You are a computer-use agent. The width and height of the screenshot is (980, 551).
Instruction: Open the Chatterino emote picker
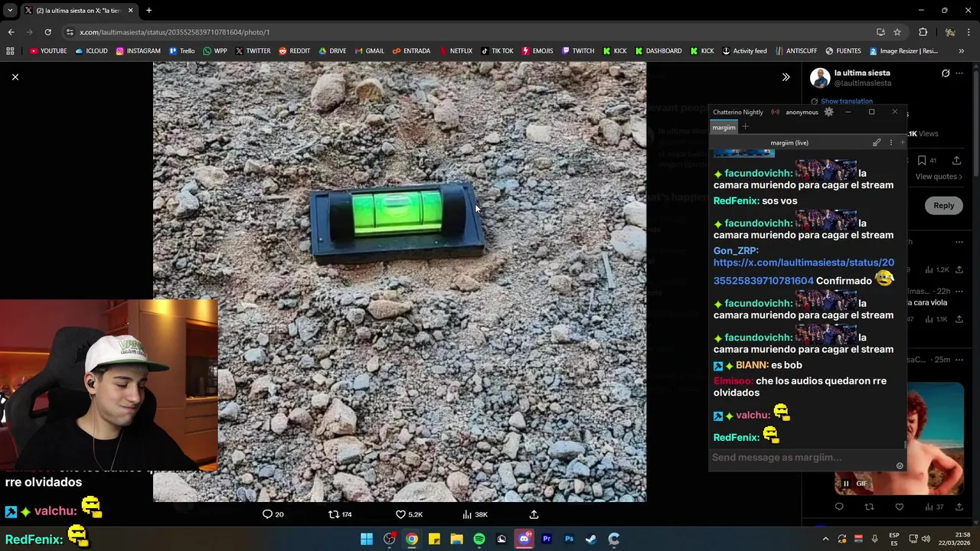(x=900, y=465)
